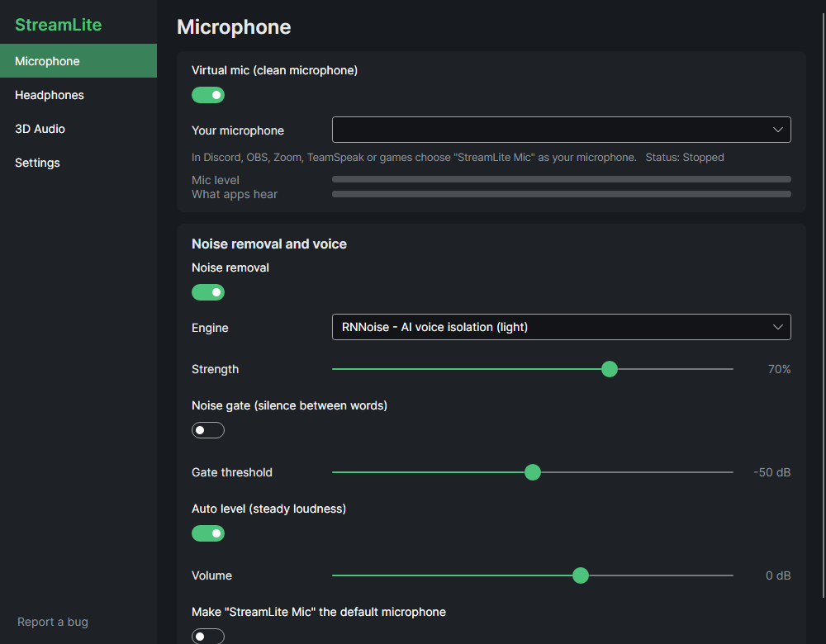This screenshot has height=644, width=826.
Task: Open the Engine dropdown showing RNNoise
Action: 562,327
